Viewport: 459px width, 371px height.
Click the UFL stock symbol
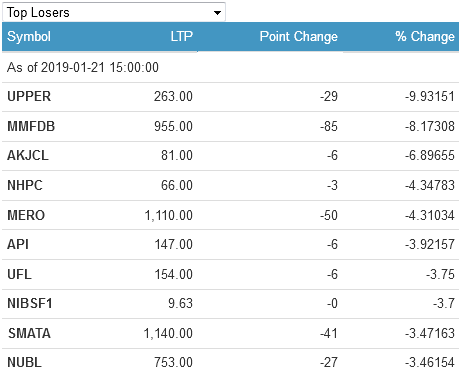point(19,274)
